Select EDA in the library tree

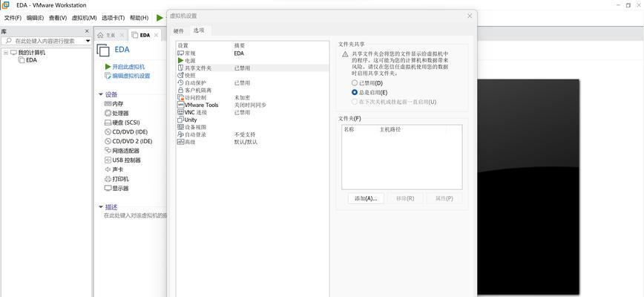click(32, 60)
